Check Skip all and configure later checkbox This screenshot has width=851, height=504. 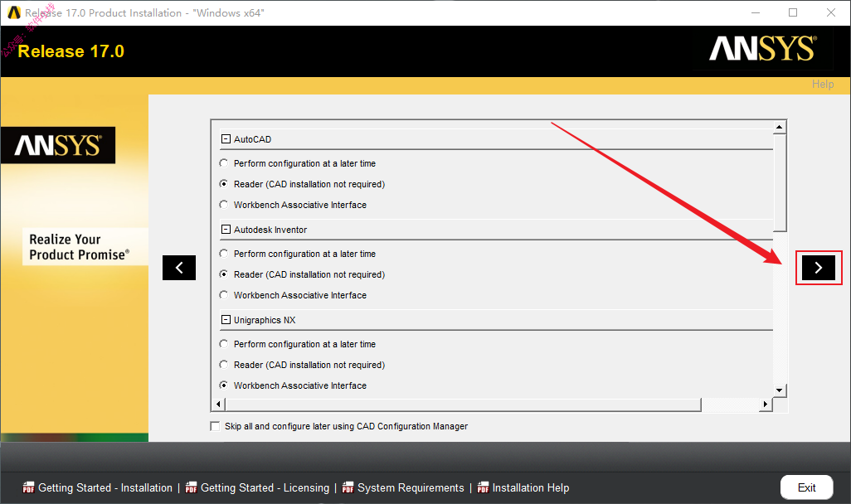click(x=215, y=426)
